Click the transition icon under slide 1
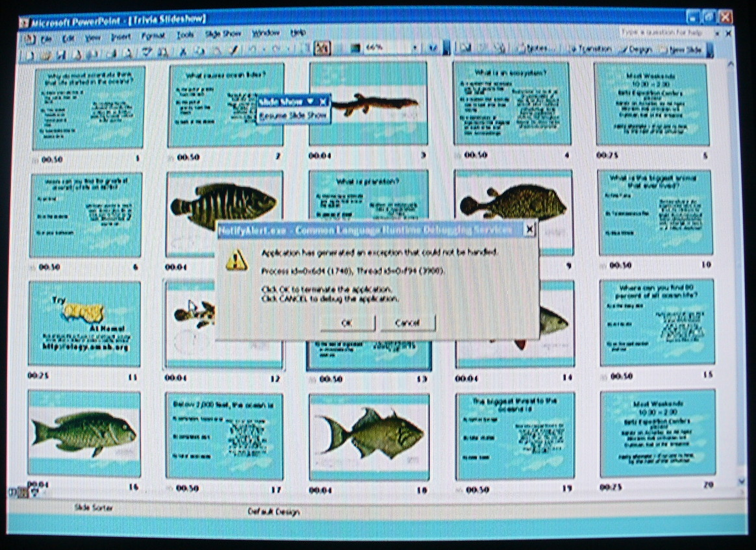Screen dimensions: 756x550 (36, 160)
